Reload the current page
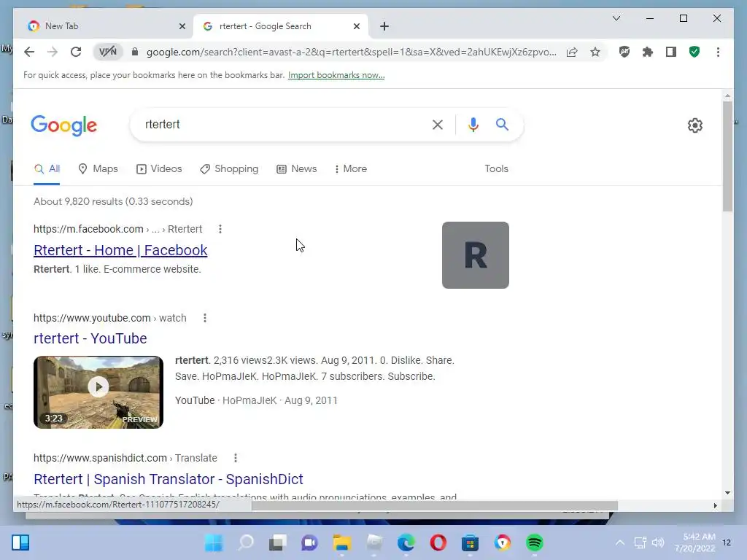The image size is (747, 560). [76, 52]
